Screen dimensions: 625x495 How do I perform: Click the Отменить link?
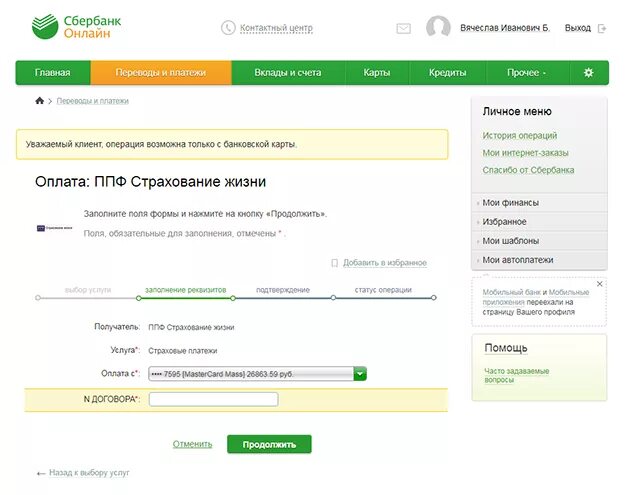click(192, 444)
